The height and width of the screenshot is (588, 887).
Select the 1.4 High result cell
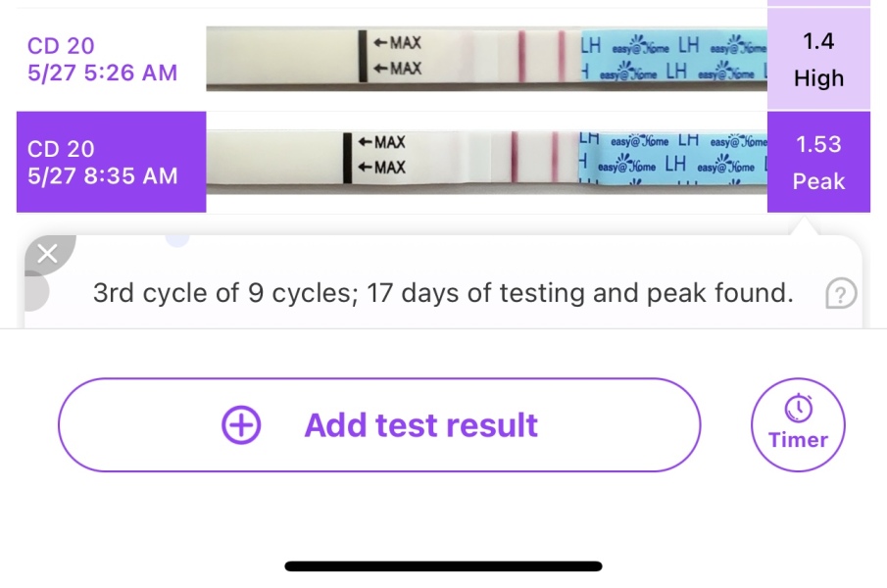(819, 59)
